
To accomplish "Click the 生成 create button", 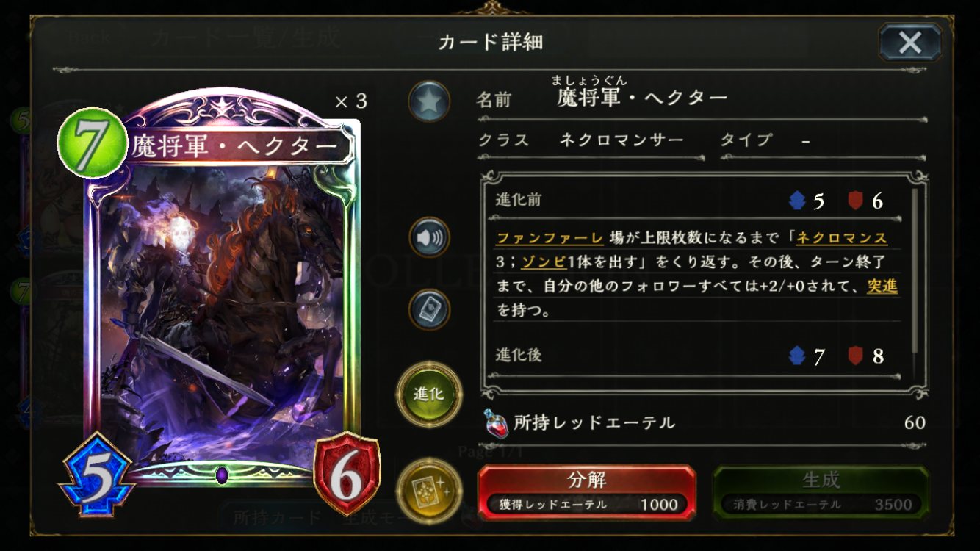I will 821,491.
